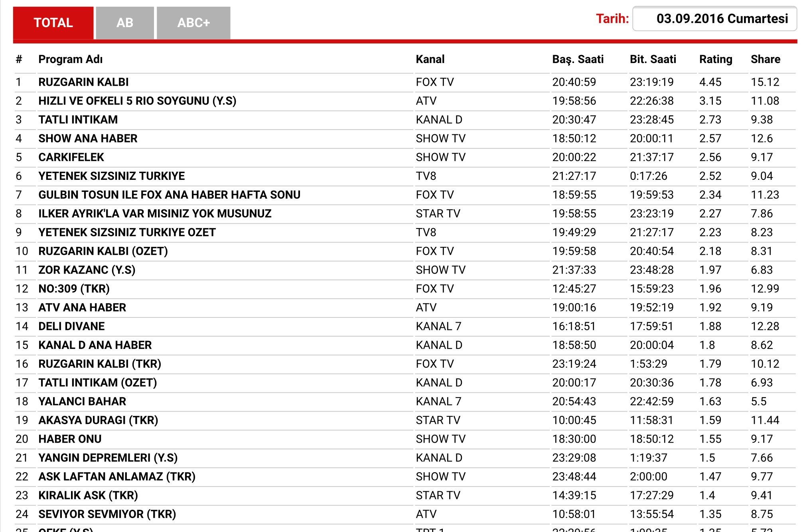
Task: Select SEVIYOR SEVMIYOR (TKR) row
Action: click(x=107, y=514)
